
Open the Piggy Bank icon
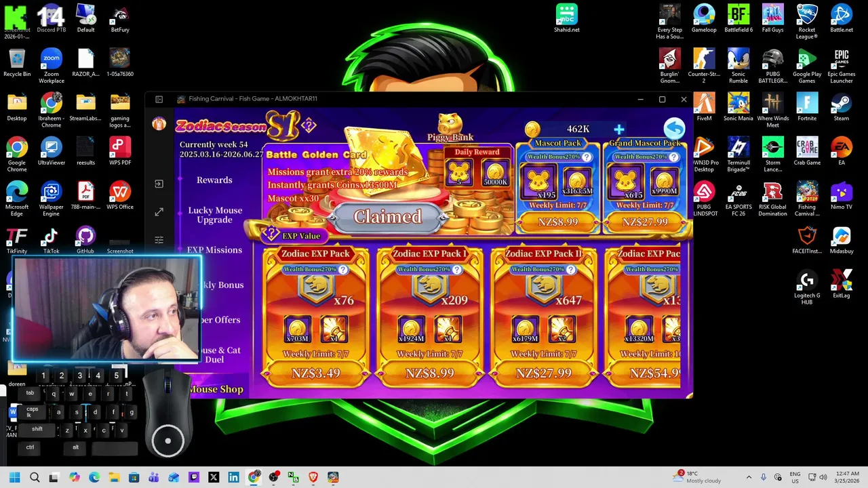(450, 127)
